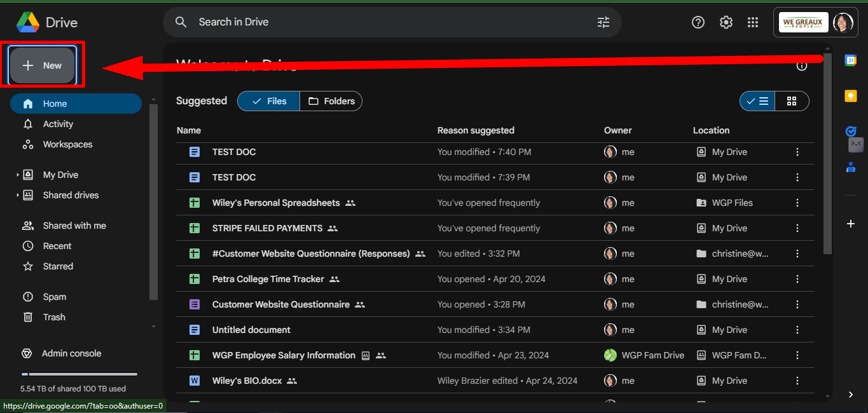Switch to grid layout view
The width and height of the screenshot is (868, 413).
(792, 101)
